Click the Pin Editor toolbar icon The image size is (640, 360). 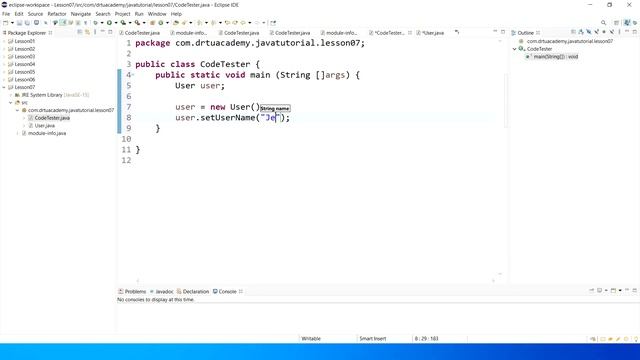(273, 23)
